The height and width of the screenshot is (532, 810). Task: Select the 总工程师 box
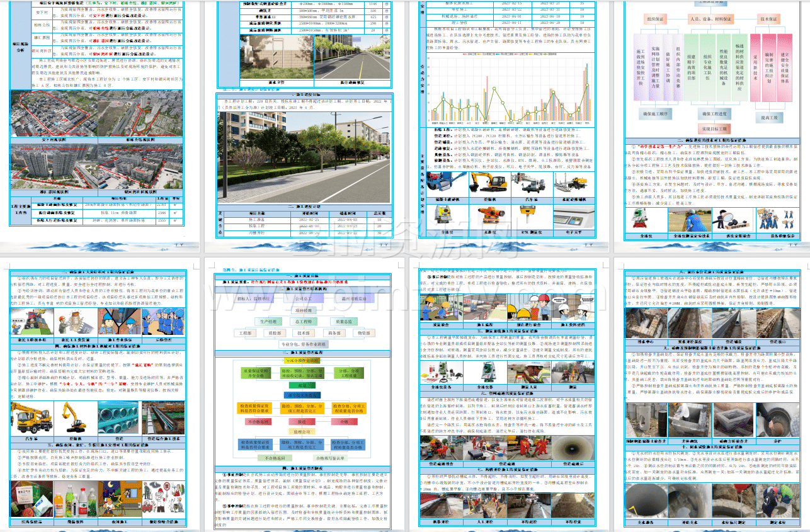pos(305,321)
